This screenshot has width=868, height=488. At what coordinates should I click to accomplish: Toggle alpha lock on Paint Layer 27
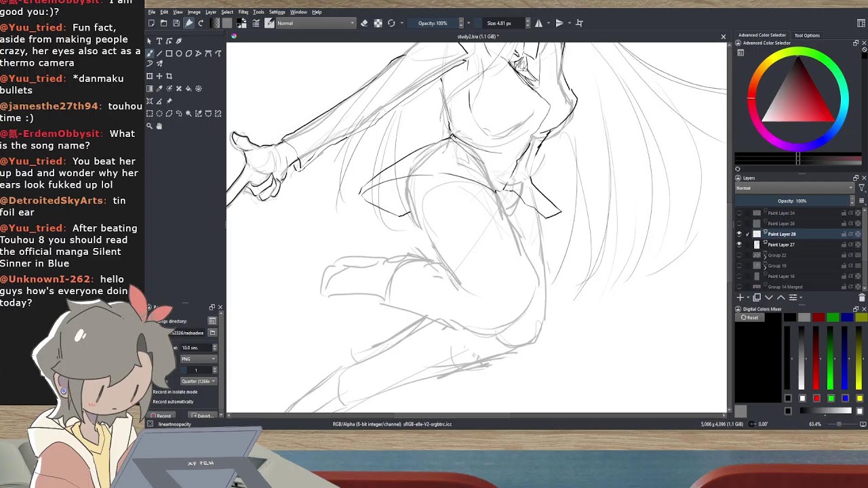point(850,245)
